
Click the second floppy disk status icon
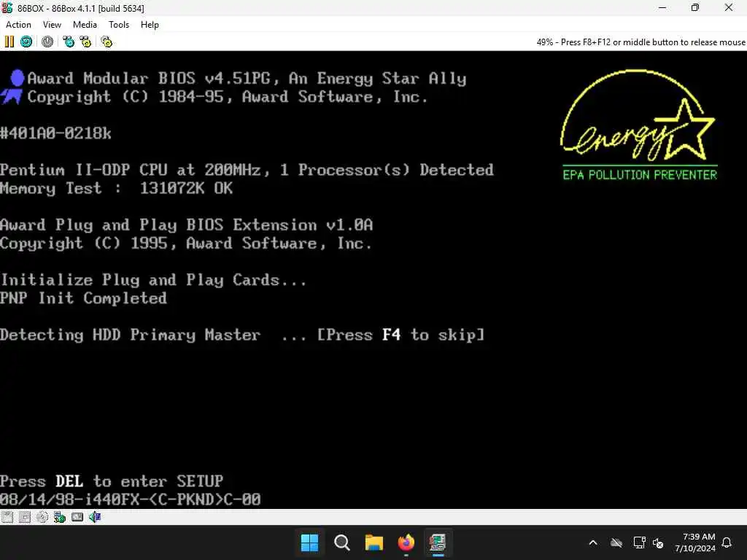click(25, 517)
